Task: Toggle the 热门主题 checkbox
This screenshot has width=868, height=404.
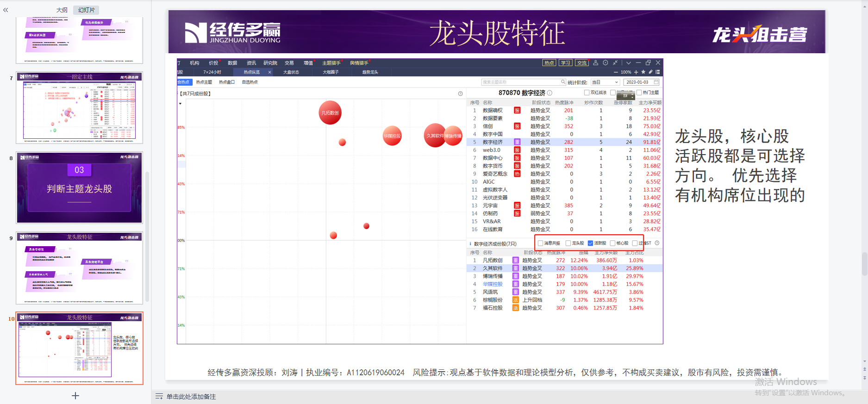Action: pyautogui.click(x=639, y=93)
